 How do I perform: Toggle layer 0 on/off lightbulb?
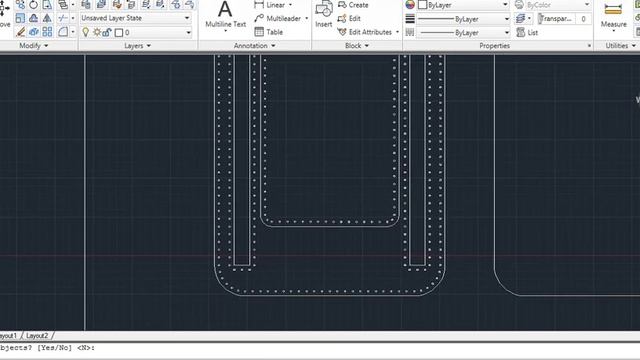point(86,32)
